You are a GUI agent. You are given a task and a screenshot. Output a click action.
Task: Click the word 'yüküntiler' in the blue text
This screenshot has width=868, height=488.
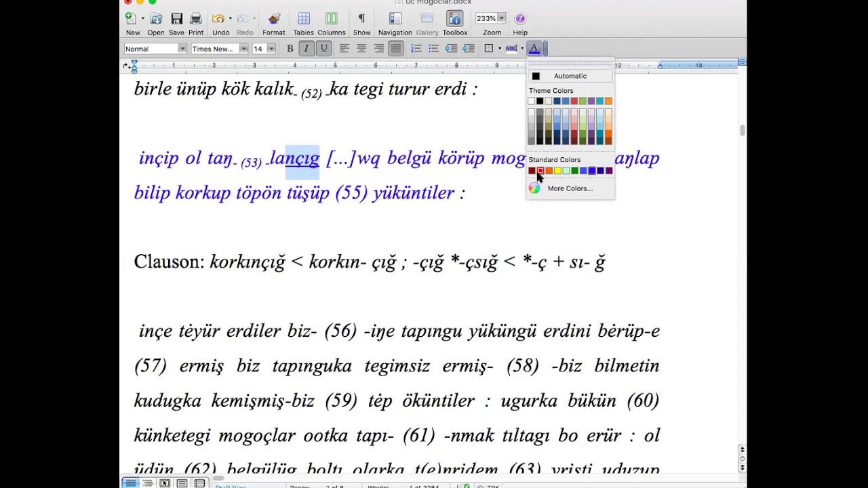tap(414, 193)
